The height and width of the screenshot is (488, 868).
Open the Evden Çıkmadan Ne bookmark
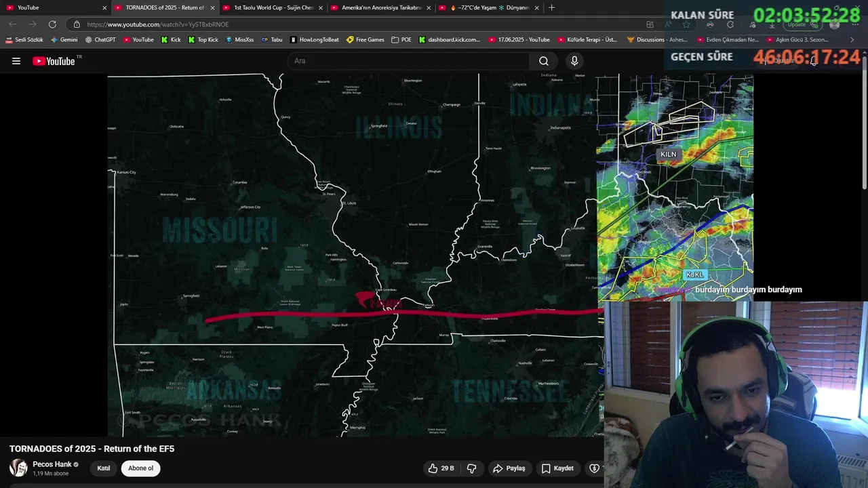coord(728,40)
